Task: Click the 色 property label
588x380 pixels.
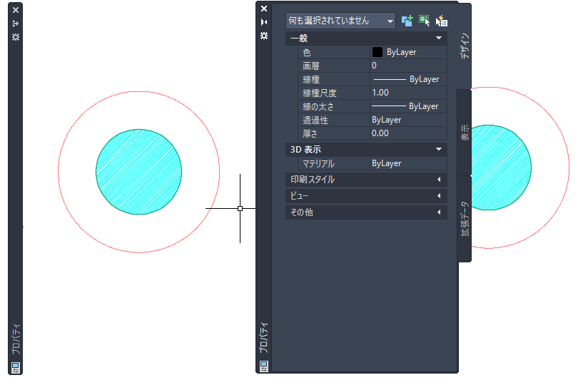Action: [x=307, y=53]
